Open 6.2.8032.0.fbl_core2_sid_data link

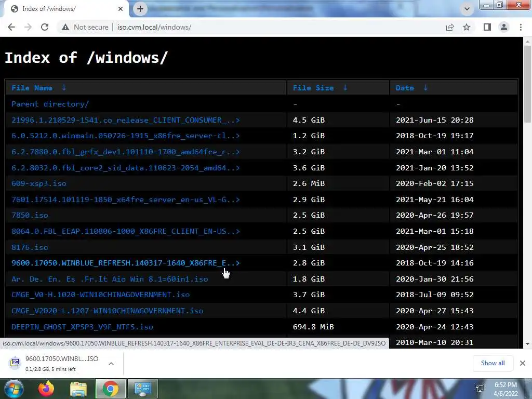[x=126, y=168]
